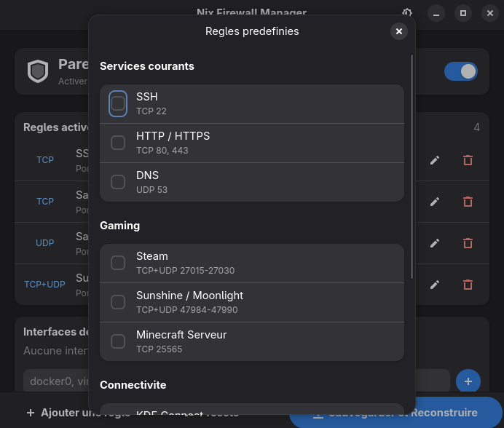504x428 pixels.
Task: Edit the UDP rule
Action: [x=435, y=243]
